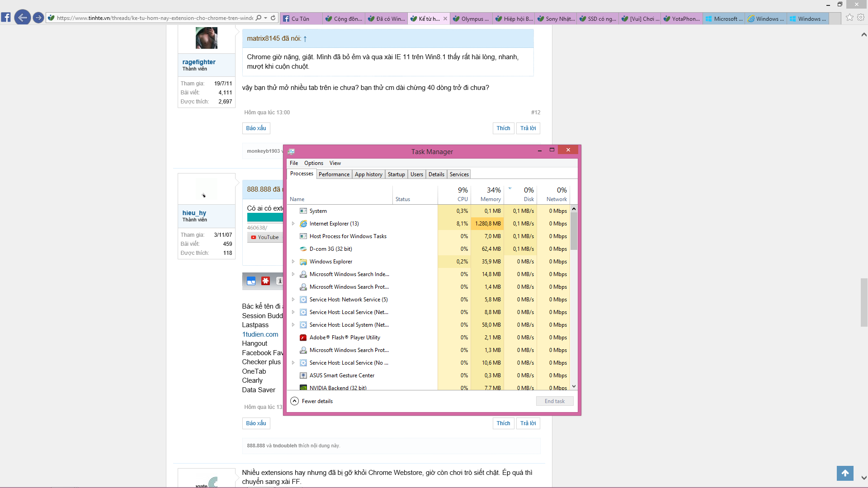Click the Adobe Flash Player Utility icon
The image size is (868, 488).
pos(303,338)
